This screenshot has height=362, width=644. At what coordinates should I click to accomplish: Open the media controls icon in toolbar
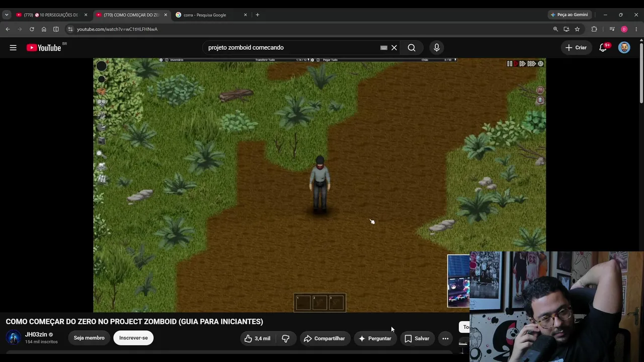(612, 29)
